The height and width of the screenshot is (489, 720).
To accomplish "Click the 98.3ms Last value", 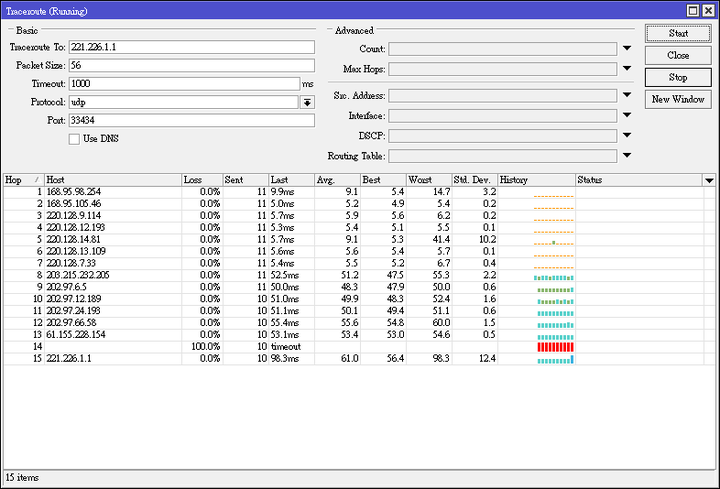I will click(x=285, y=359).
